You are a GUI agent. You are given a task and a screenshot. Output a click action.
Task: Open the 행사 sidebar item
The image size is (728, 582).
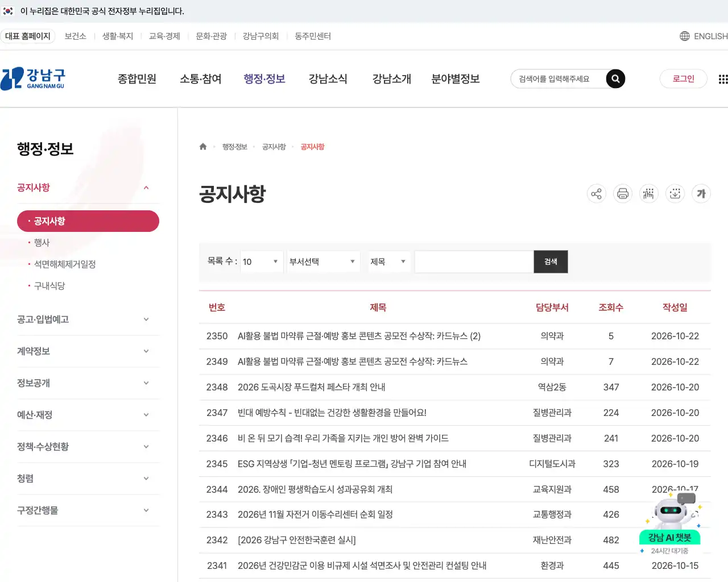[42, 243]
